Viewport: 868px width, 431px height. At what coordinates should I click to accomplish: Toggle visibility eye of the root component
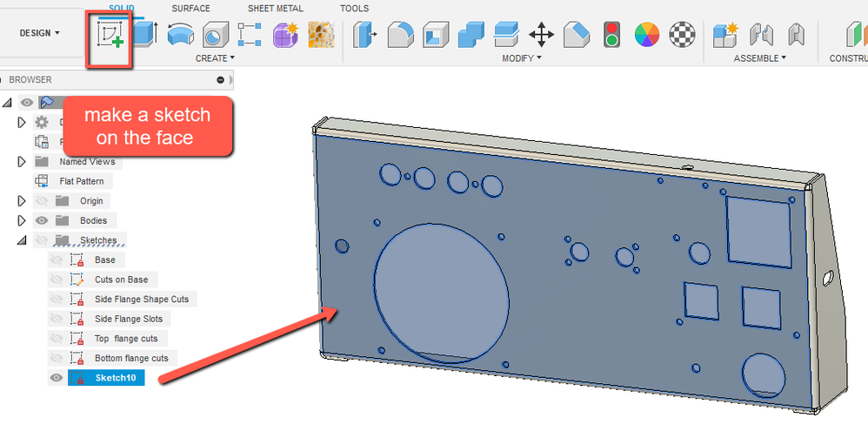(27, 103)
